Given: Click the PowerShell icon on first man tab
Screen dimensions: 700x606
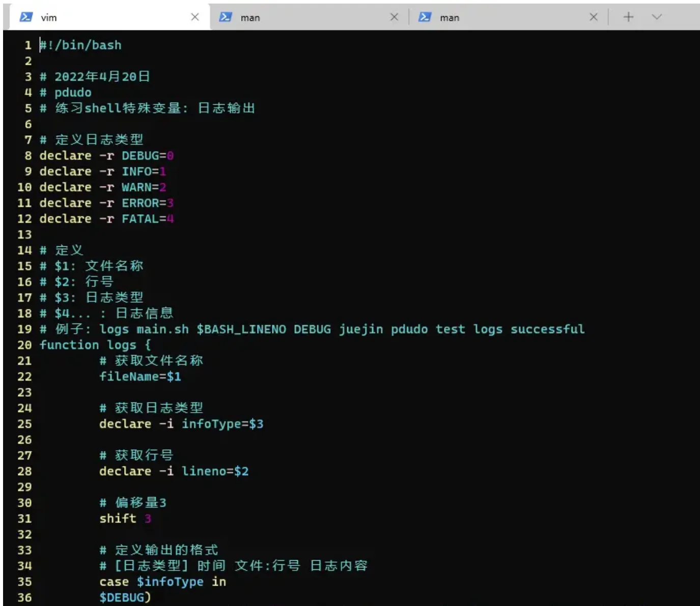Looking at the screenshot, I should (x=226, y=17).
